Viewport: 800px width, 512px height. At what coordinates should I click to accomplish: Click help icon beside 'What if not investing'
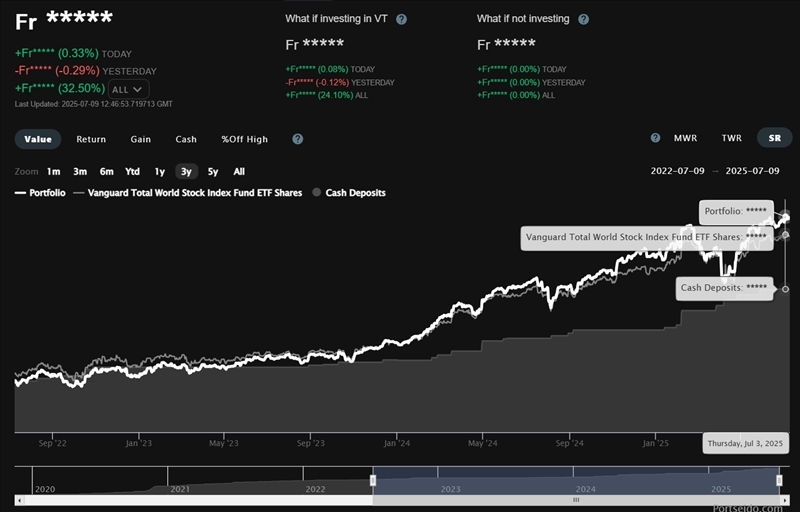[583, 19]
